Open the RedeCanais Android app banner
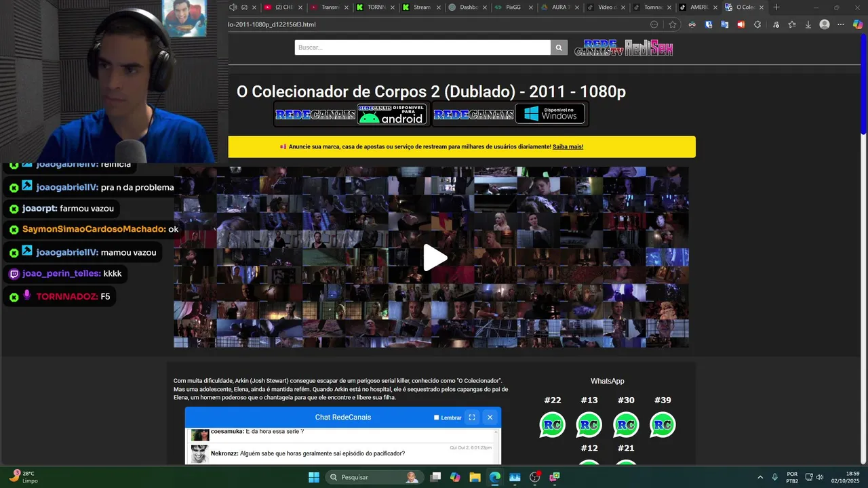 351,114
